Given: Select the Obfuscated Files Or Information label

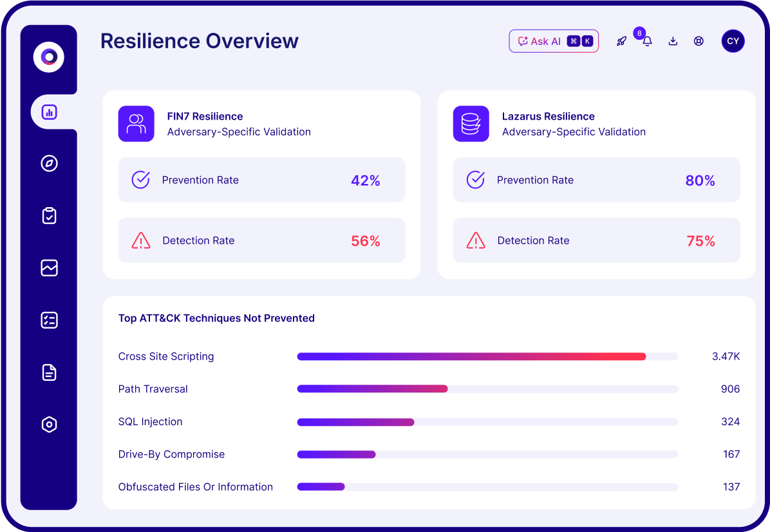Looking at the screenshot, I should pos(196,487).
